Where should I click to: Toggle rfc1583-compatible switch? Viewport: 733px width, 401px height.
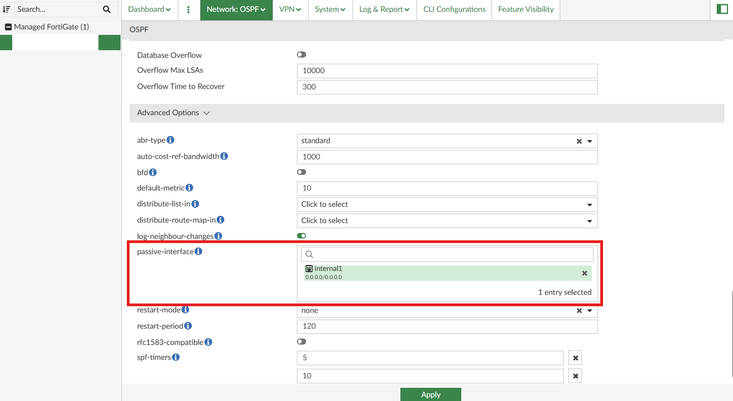302,342
